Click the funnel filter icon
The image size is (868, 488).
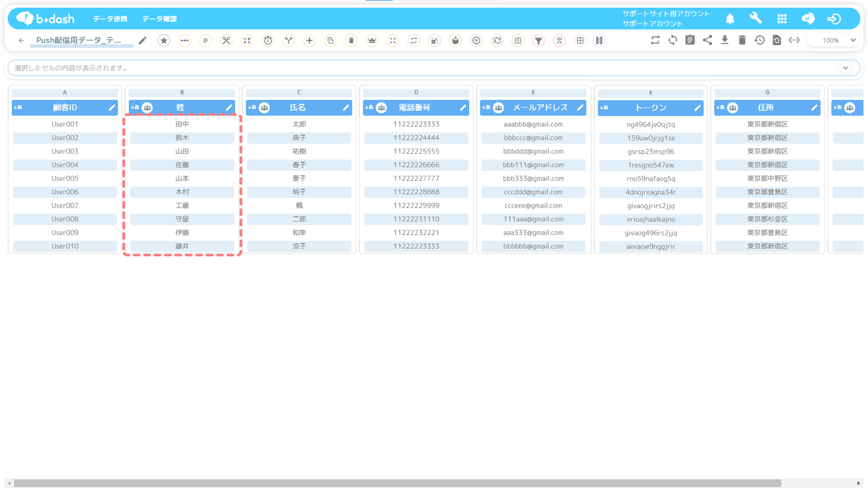coord(539,40)
